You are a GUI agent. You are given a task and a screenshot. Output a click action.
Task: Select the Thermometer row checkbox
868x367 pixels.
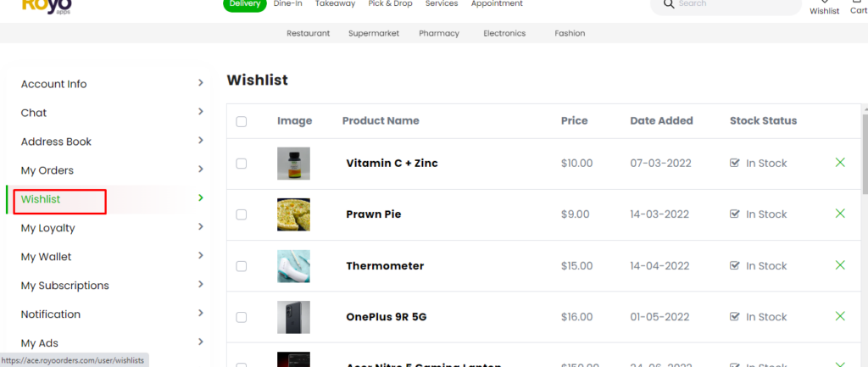click(242, 266)
